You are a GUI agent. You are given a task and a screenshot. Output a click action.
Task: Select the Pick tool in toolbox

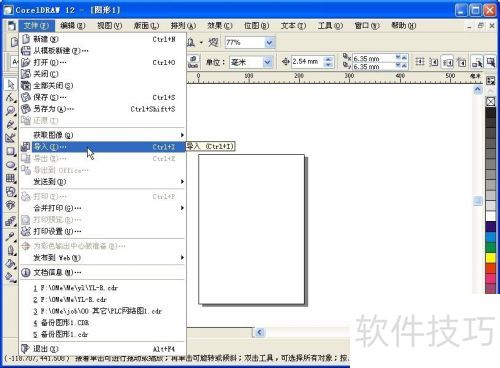(10, 85)
